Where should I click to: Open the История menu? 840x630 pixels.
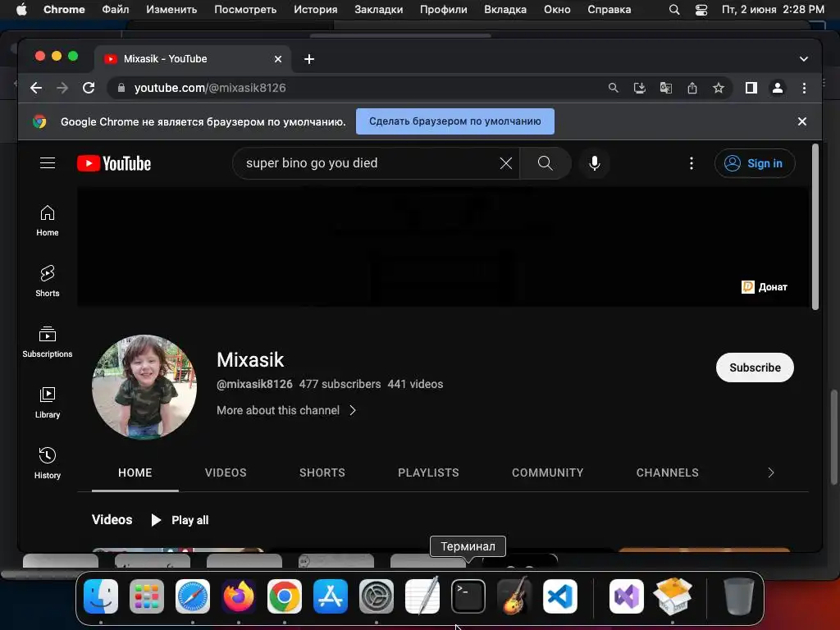tap(316, 10)
